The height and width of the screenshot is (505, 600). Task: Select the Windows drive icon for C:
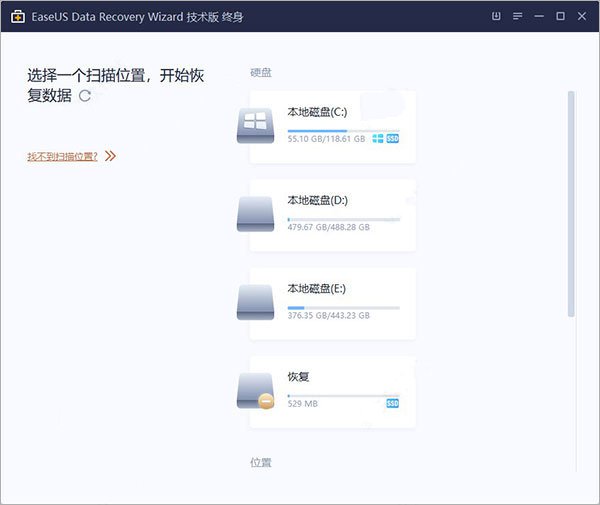[255, 125]
